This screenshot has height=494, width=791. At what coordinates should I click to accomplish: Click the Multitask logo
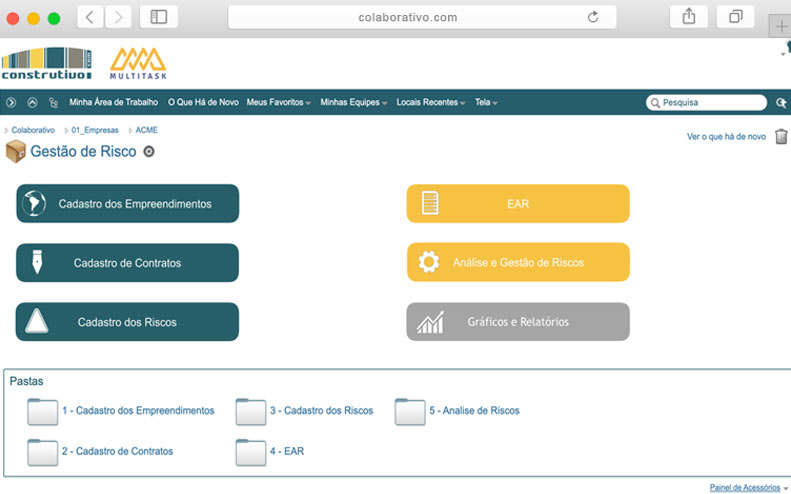[138, 64]
